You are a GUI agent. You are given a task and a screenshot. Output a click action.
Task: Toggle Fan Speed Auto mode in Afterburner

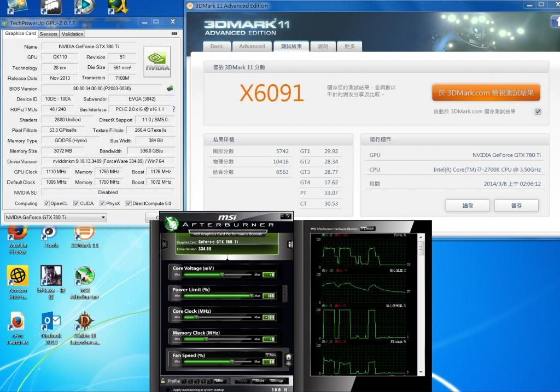click(270, 355)
